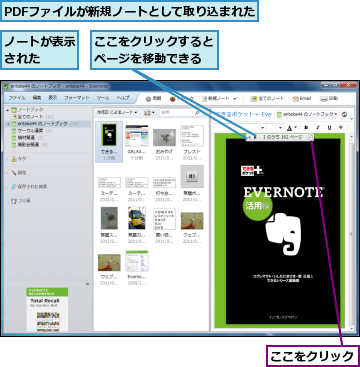This screenshot has height=367, width=360.
Task: Click the Total Recall advertisement
Action: click(47, 310)
